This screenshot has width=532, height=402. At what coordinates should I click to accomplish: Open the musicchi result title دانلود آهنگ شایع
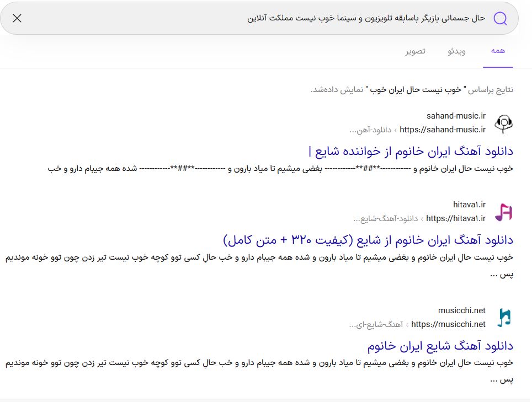440,346
